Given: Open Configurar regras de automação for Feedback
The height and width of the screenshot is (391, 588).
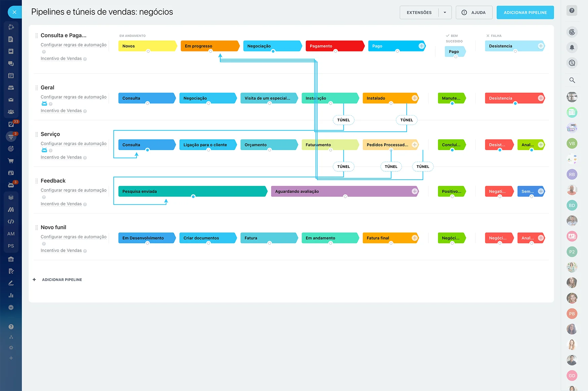Looking at the screenshot, I should (74, 190).
